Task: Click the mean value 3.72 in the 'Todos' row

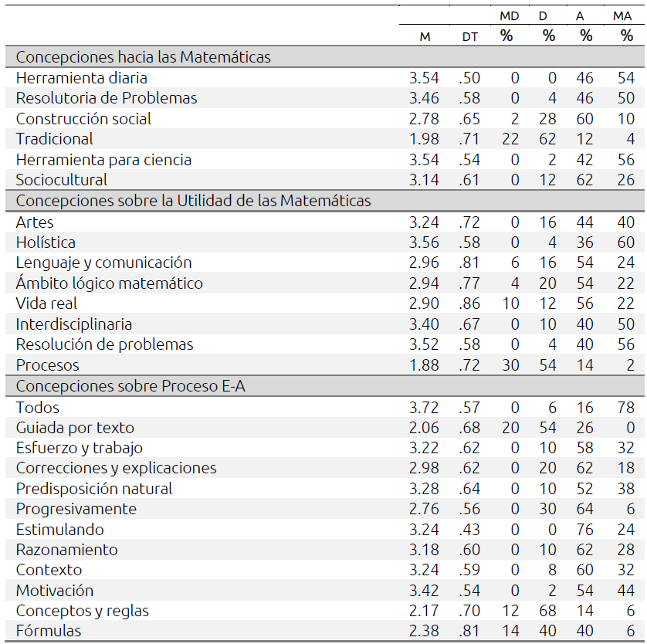Action: point(424,407)
